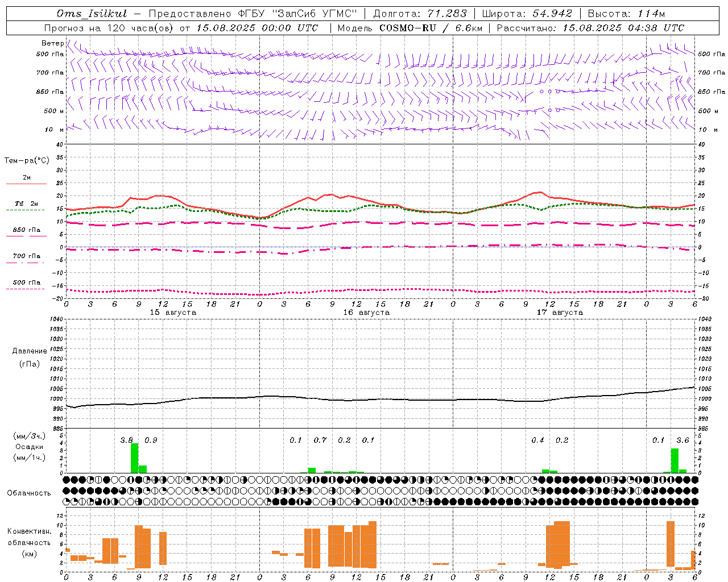The height and width of the screenshot is (582, 728).
Task: Click the "17 августа" date label
Action: [x=560, y=313]
